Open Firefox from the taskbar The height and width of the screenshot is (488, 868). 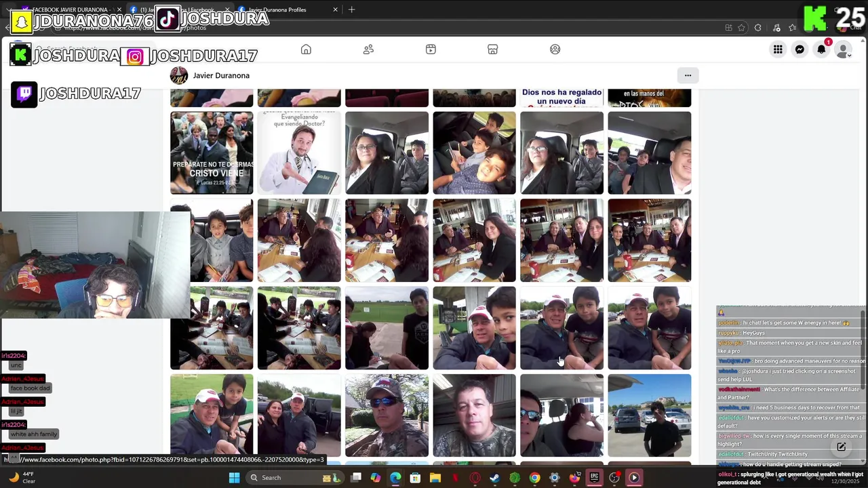point(574,478)
